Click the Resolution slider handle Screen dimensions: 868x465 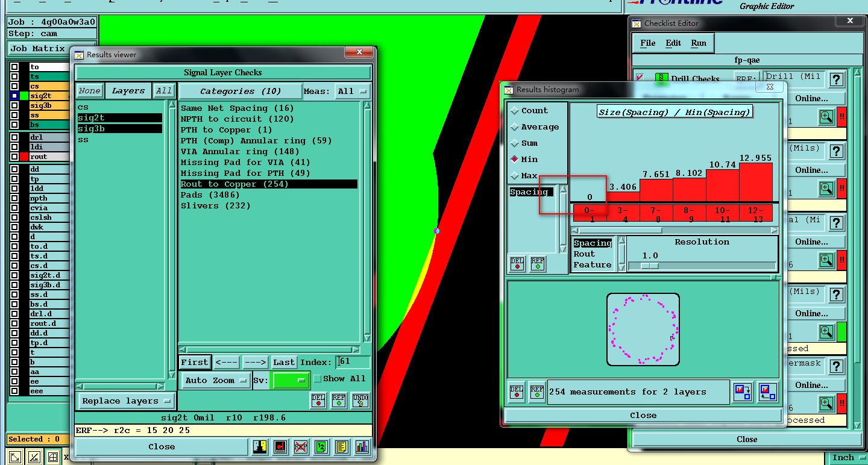coord(649,266)
